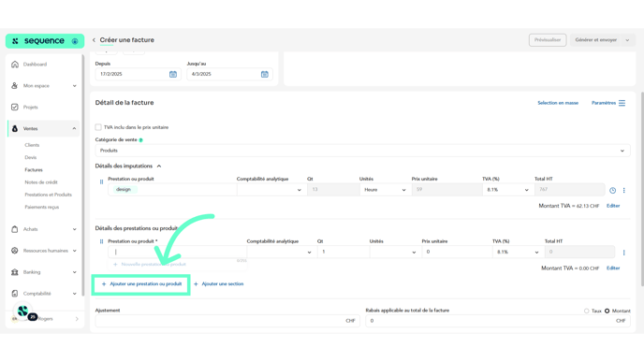Grab the drag handle of the new prestation row
The height and width of the screenshot is (362, 644).
[x=101, y=241]
